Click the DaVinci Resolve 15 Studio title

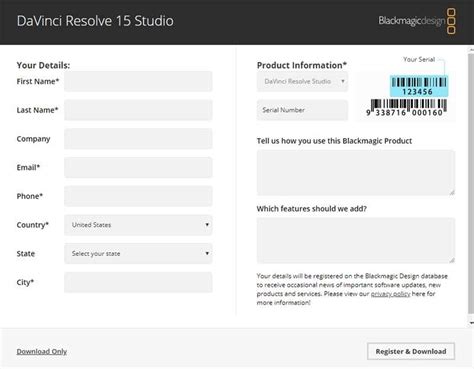point(95,21)
